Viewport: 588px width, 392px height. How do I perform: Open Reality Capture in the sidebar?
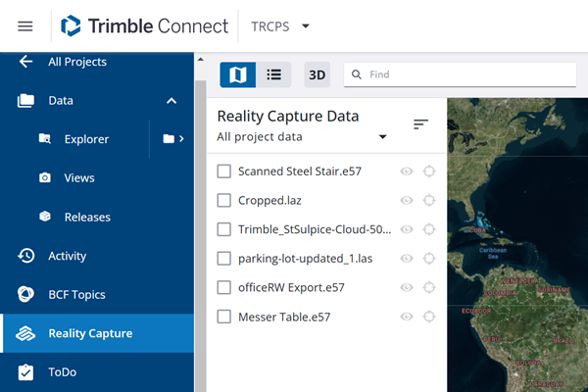click(x=90, y=333)
